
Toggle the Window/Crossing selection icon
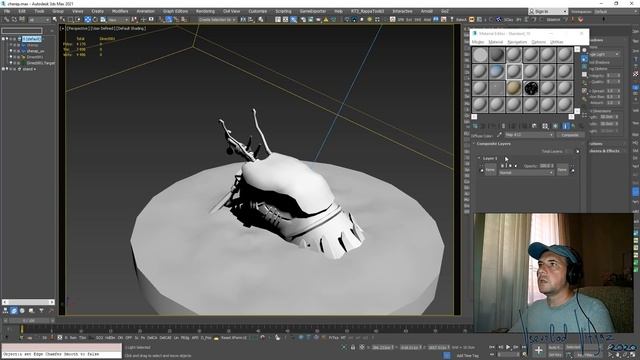[x=78, y=20]
